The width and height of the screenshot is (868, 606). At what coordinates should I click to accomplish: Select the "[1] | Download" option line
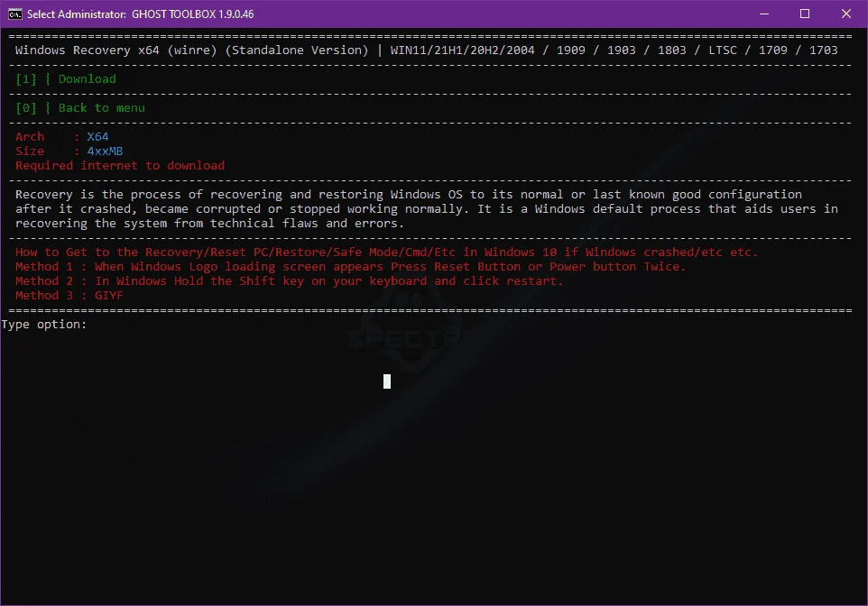click(66, 79)
